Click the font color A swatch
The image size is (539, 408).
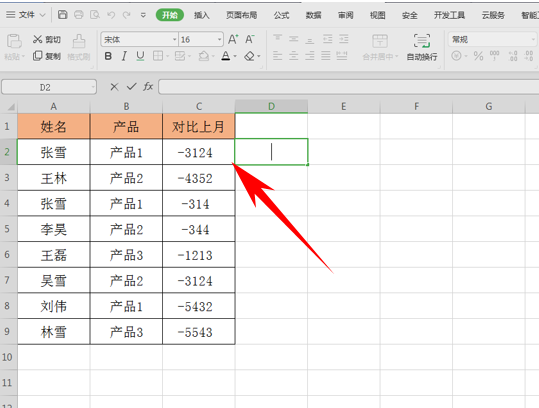[226, 56]
